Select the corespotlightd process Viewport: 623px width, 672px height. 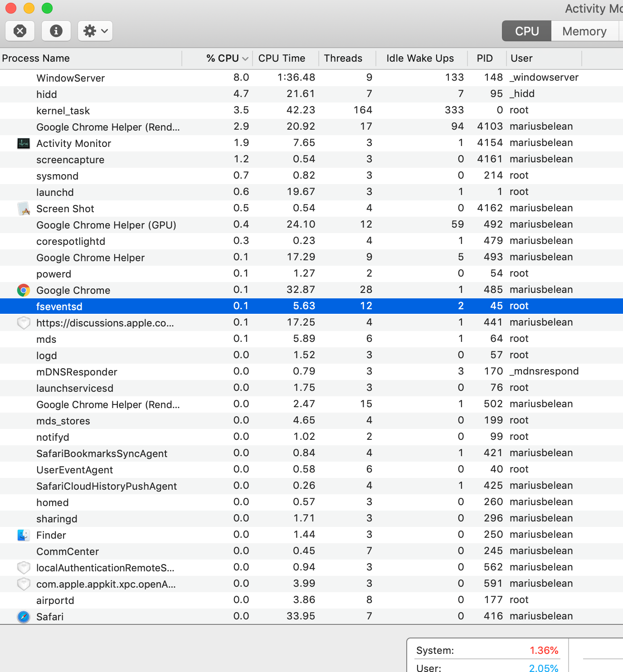pos(71,241)
